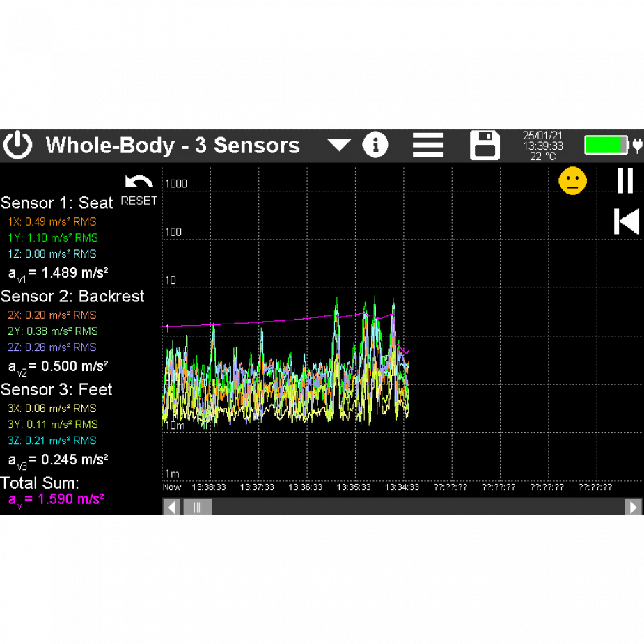644x644 pixels.
Task: Click the horizontal scrollbar thumb
Action: (197, 507)
